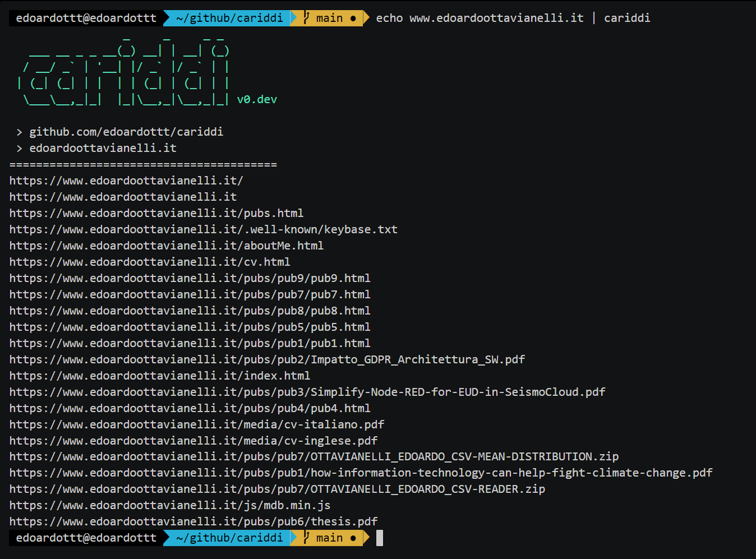Open the CSV-MEAN-DISTRIBUTION.zip URL
The height and width of the screenshot is (559, 756).
pyautogui.click(x=314, y=457)
